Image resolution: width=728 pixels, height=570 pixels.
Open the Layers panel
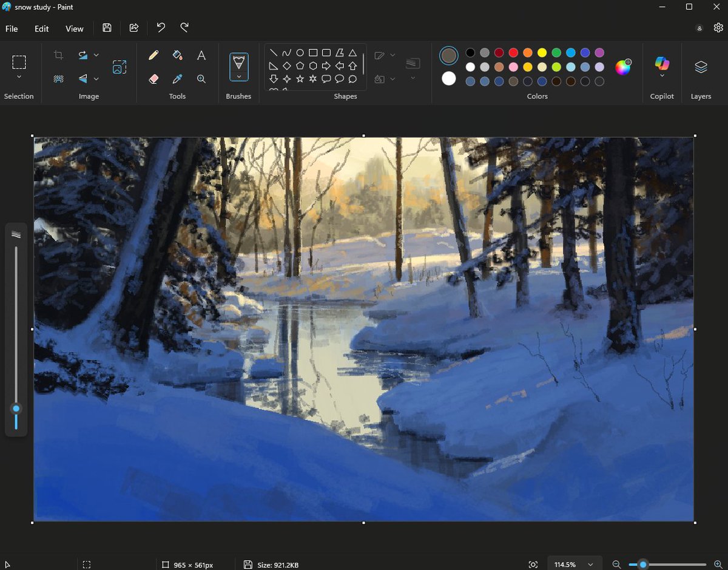pyautogui.click(x=701, y=67)
